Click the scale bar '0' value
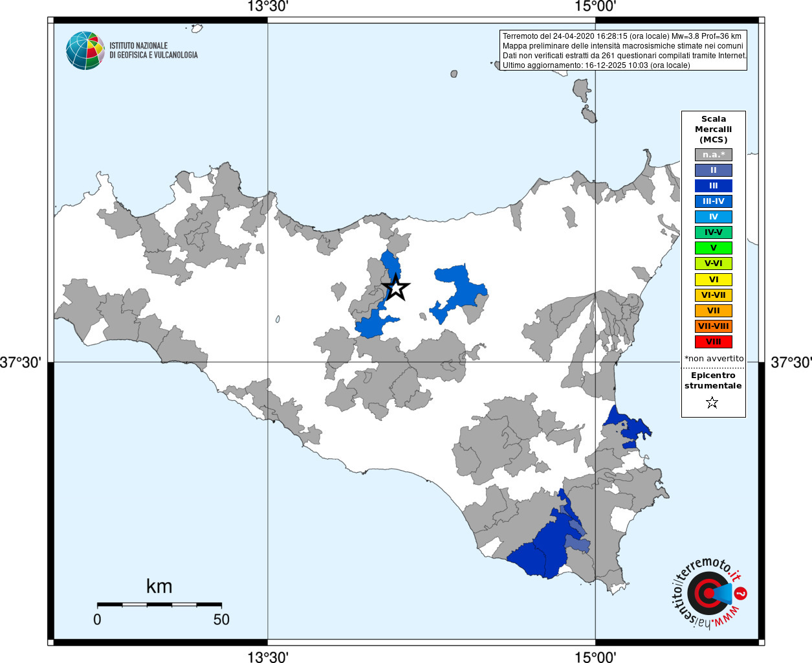812x663 pixels. point(97,620)
